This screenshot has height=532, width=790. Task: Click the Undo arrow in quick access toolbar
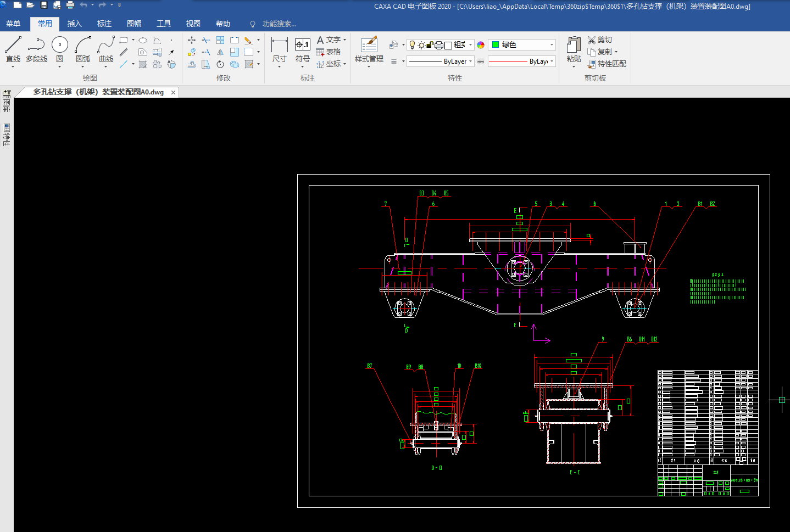[x=84, y=5]
